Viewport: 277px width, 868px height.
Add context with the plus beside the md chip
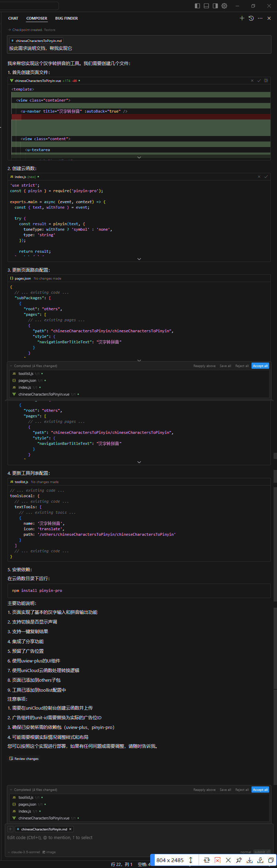[10, 829]
